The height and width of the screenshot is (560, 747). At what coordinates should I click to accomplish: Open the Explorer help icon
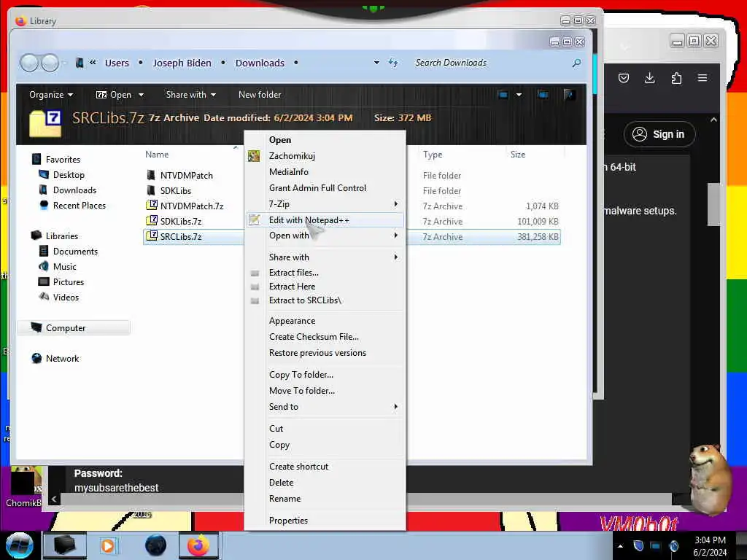[x=569, y=95]
